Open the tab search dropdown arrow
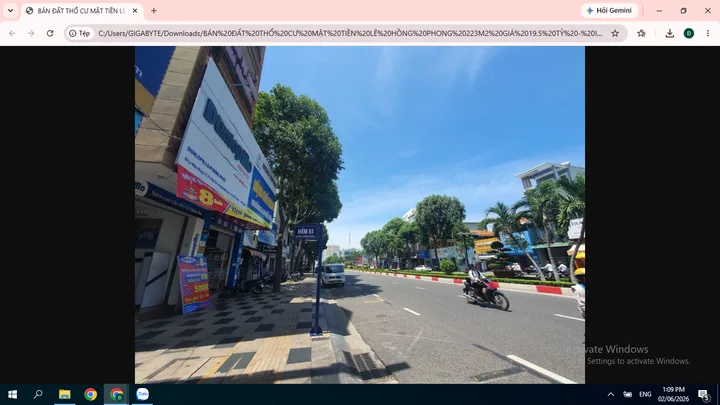This screenshot has height=405, width=720. pos(10,11)
